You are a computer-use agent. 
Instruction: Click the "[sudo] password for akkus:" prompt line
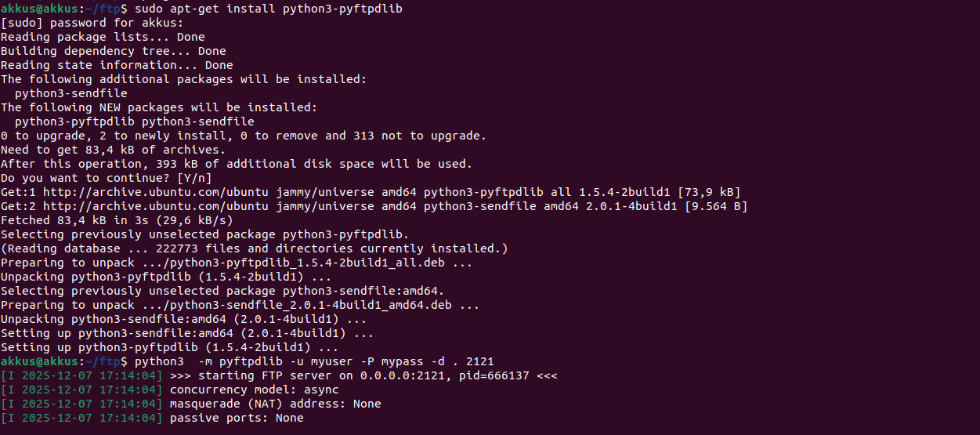click(92, 23)
